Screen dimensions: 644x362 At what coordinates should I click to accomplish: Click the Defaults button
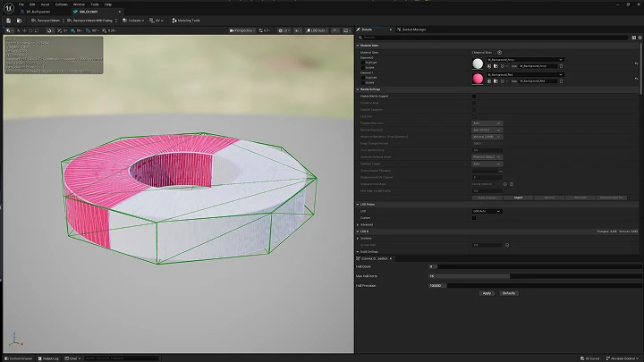coord(508,293)
